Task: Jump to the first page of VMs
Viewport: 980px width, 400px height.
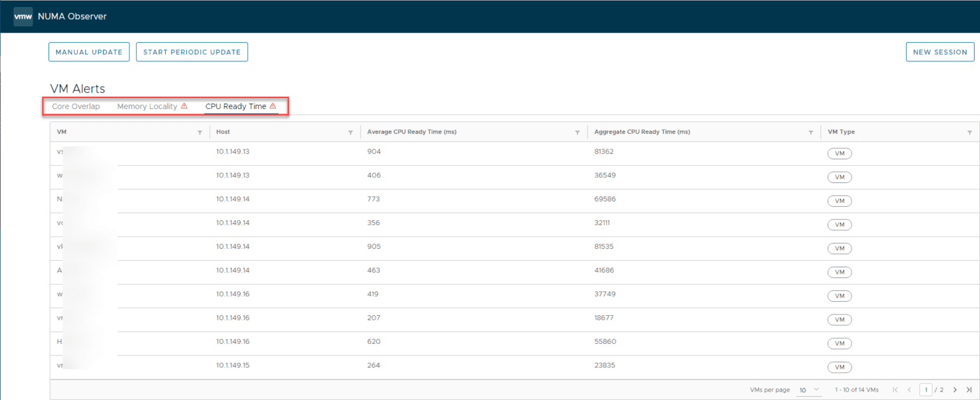Action: point(895,390)
